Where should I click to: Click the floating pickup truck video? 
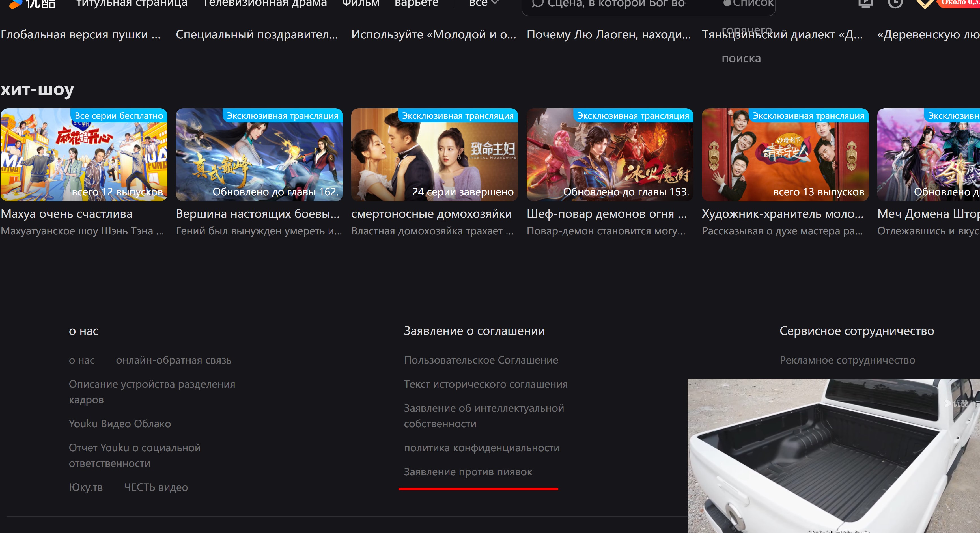pos(833,456)
